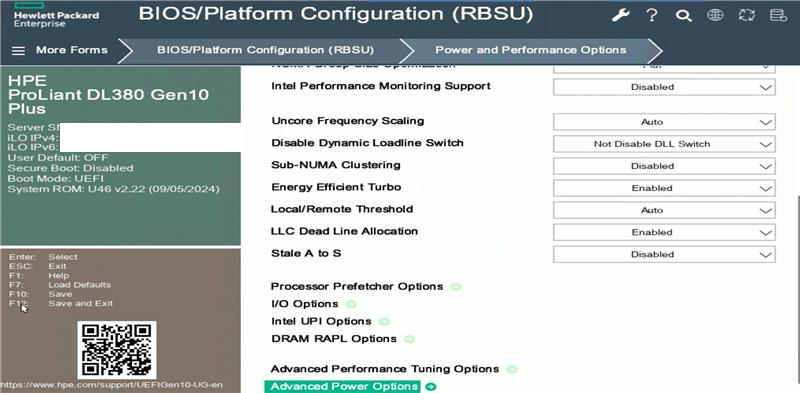Expand the Uncore Frequency Scaling dropdown
This screenshot has width=800, height=393.
coord(664,122)
